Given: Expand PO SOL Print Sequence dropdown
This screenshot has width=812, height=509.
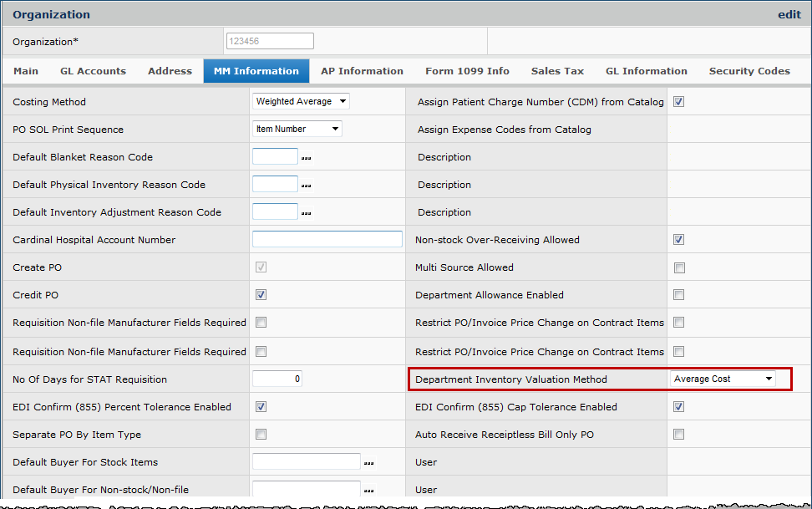Looking at the screenshot, I should (297, 130).
